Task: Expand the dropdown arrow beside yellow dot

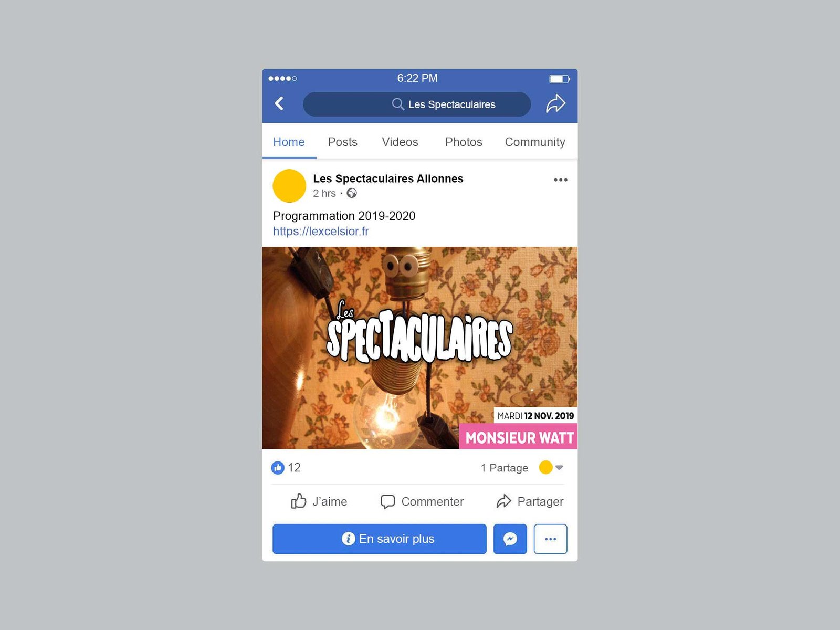Action: (x=559, y=467)
